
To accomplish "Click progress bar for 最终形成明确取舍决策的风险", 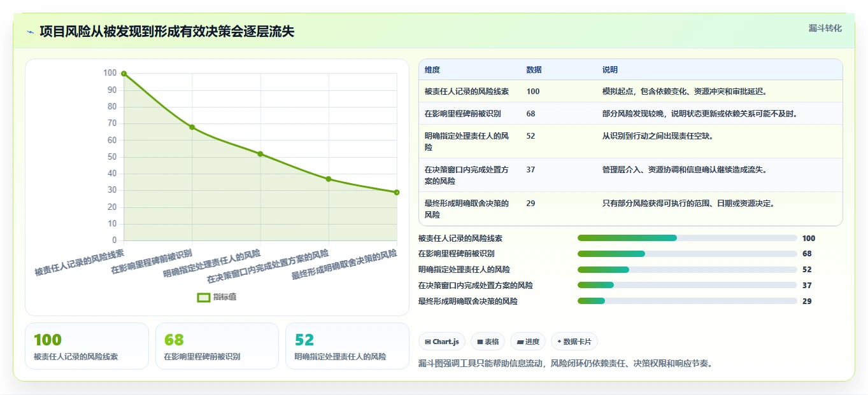I will [687, 301].
